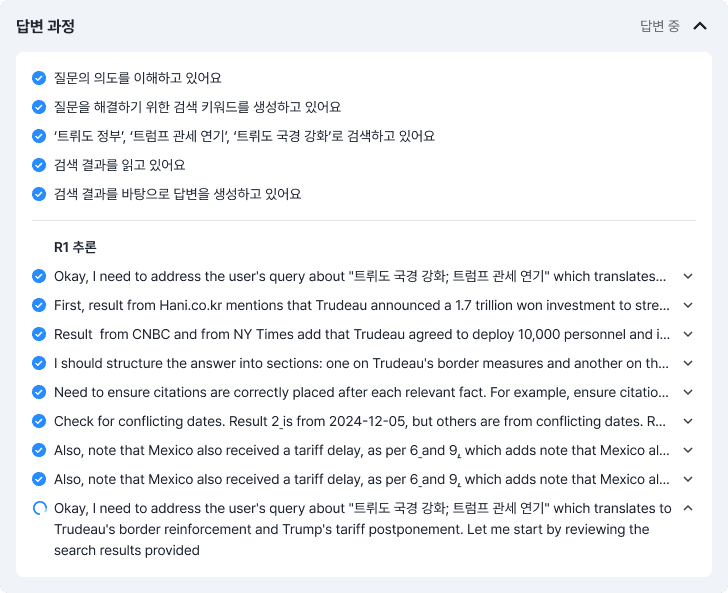The image size is (728, 593).
Task: Expand the 'Need to ensure citations' step
Action: pyautogui.click(x=688, y=392)
